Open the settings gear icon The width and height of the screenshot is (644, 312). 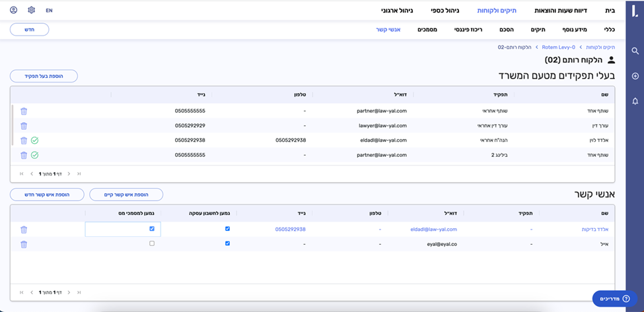(x=32, y=11)
